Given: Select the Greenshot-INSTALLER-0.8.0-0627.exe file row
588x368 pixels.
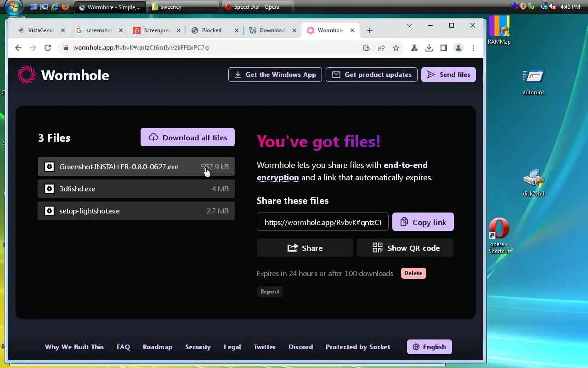Looking at the screenshot, I should click(x=136, y=167).
